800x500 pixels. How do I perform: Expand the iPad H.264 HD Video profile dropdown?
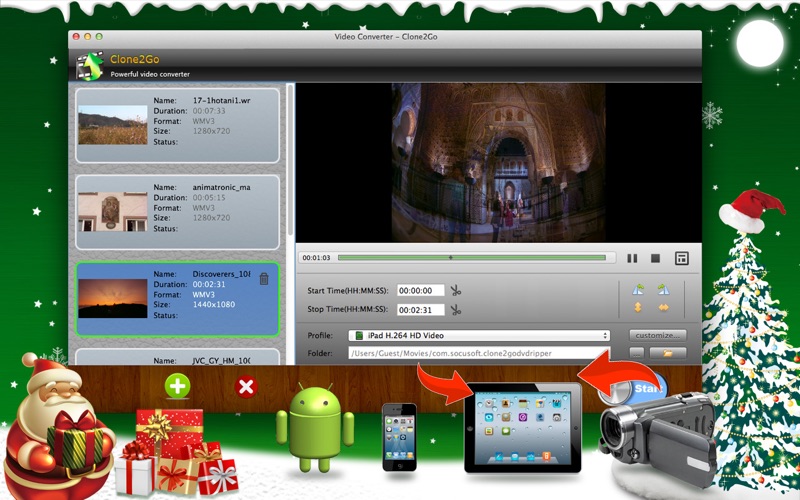pos(479,335)
